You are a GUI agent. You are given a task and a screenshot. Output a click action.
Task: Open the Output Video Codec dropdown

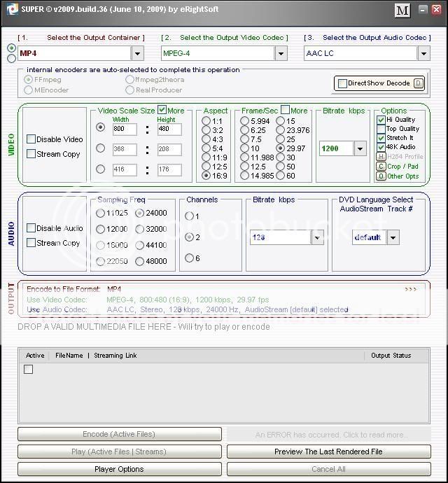pyautogui.click(x=281, y=53)
